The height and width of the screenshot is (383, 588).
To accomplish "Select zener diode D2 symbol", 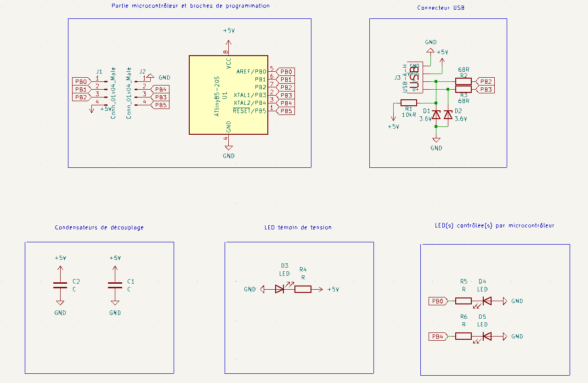I will click(448, 114).
